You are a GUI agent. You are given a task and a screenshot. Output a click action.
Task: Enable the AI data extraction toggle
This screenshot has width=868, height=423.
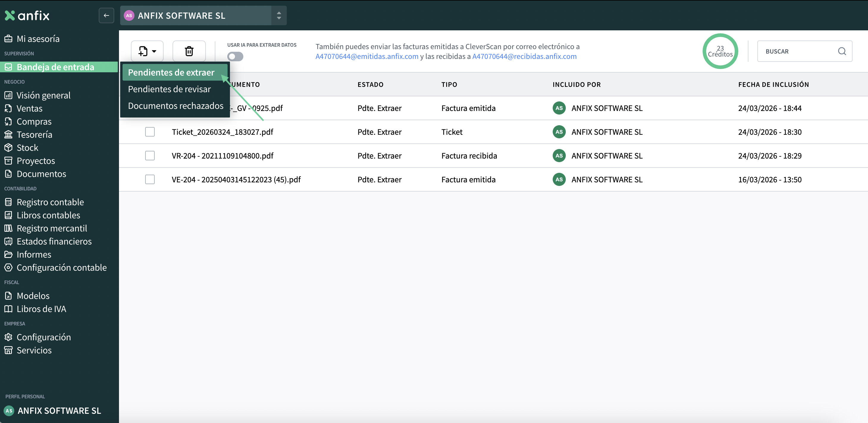pos(235,56)
